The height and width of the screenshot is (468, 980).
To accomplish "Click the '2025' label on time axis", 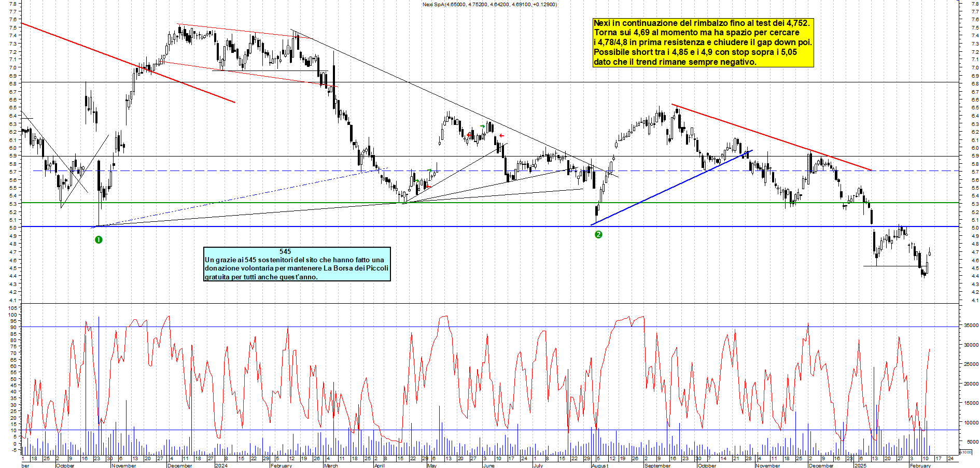I will click(x=860, y=465).
